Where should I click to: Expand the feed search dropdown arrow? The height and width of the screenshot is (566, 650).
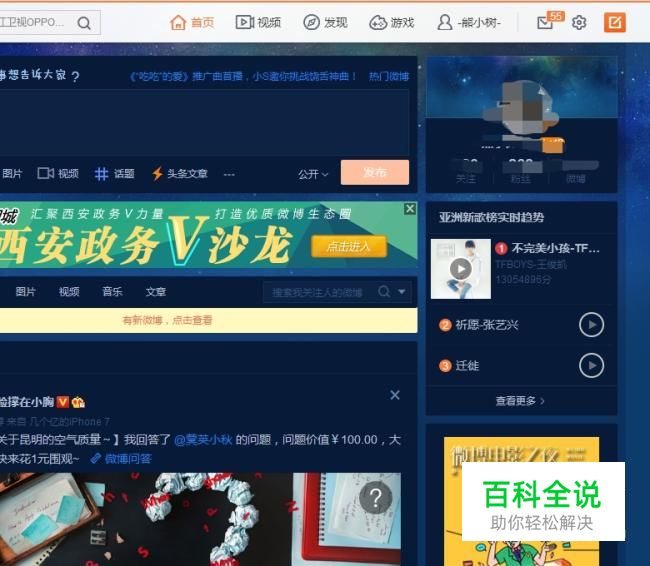pos(402,292)
